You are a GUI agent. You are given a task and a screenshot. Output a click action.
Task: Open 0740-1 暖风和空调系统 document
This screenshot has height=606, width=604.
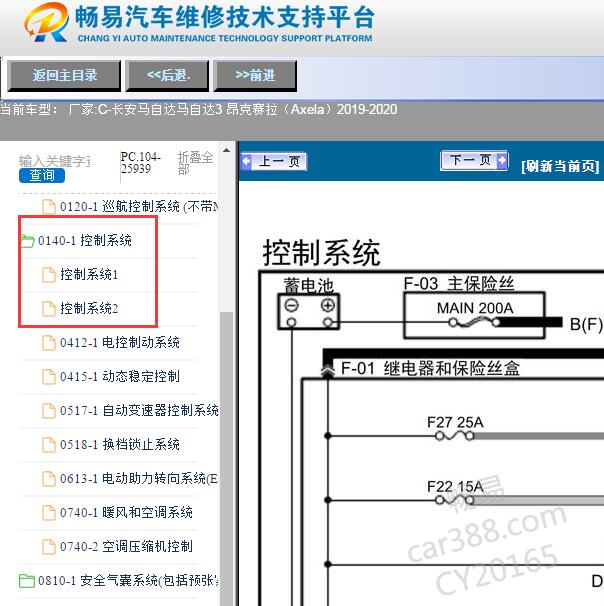126,512
